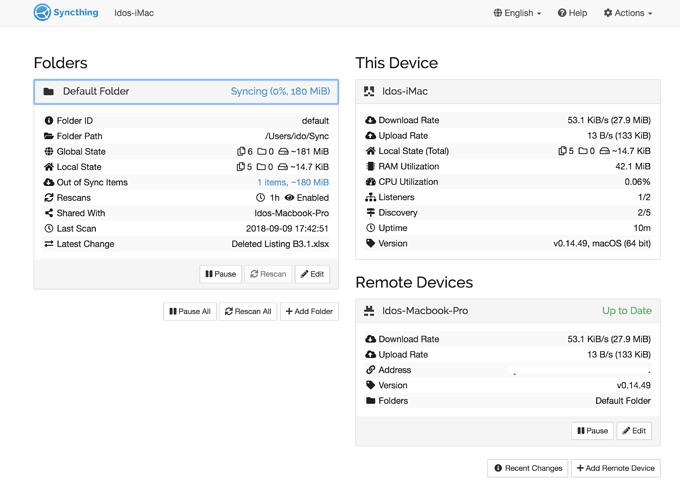Click the Discovery value 2/5
Viewport: 680px width, 500px height.
tap(644, 212)
